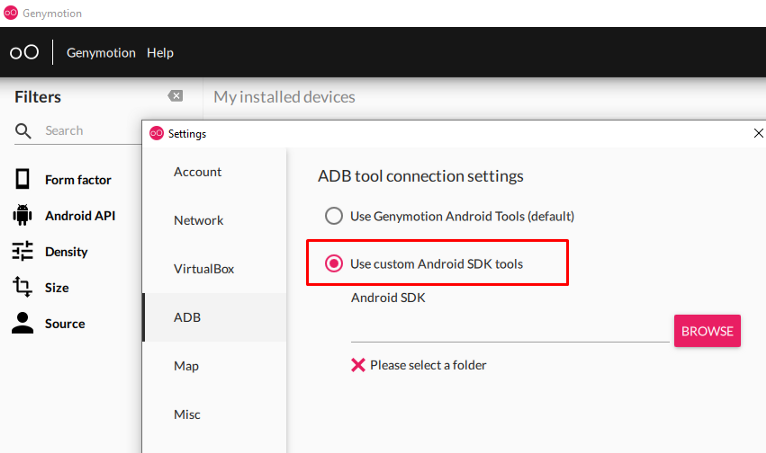
Task: Clear filters with the backspace icon
Action: click(175, 96)
